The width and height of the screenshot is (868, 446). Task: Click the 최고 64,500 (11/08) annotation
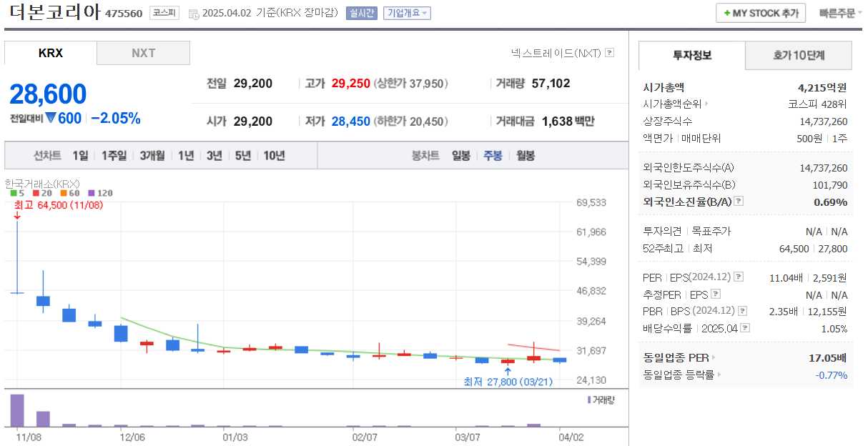click(59, 205)
